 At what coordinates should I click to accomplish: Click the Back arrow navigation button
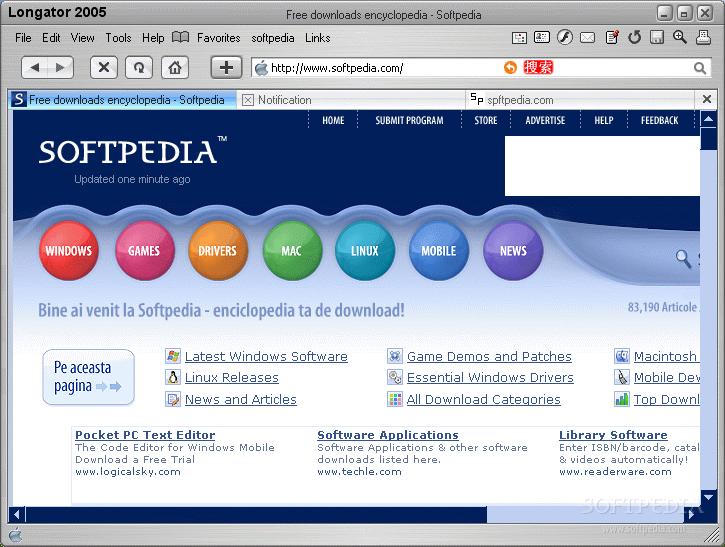pyautogui.click(x=35, y=68)
